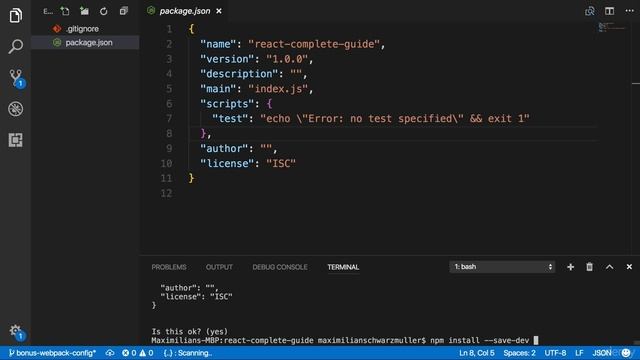This screenshot has height=360, width=640.
Task: Refresh the explorer file tree
Action: point(104,11)
